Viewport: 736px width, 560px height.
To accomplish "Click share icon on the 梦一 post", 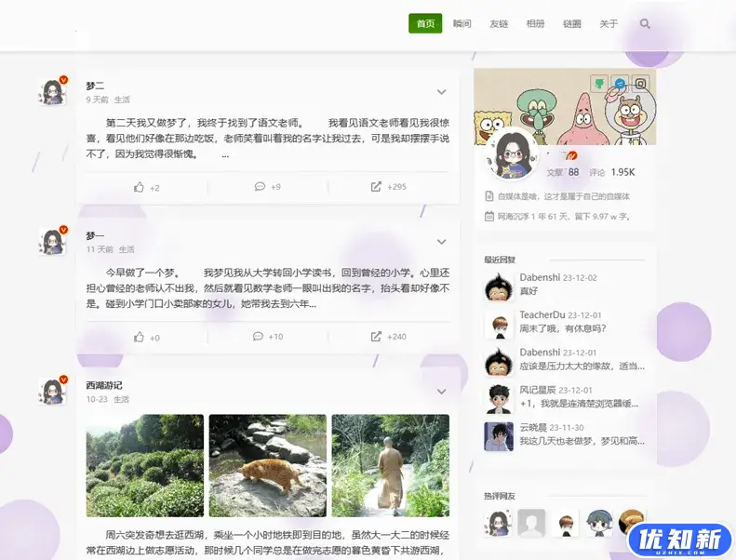I will click(376, 336).
